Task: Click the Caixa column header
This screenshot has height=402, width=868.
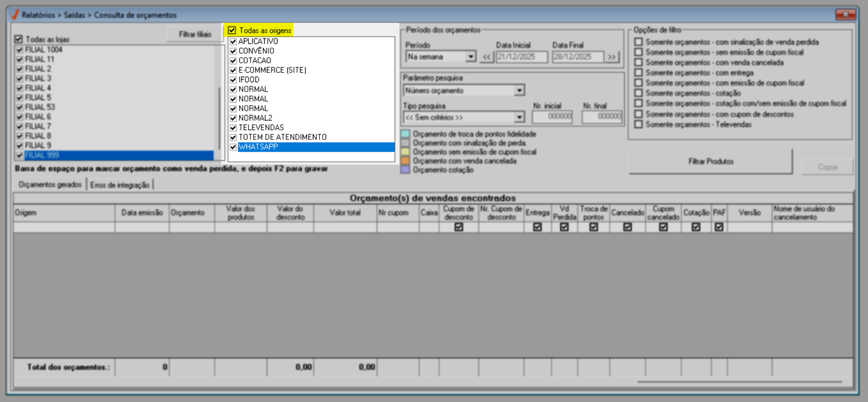Action: [x=429, y=213]
